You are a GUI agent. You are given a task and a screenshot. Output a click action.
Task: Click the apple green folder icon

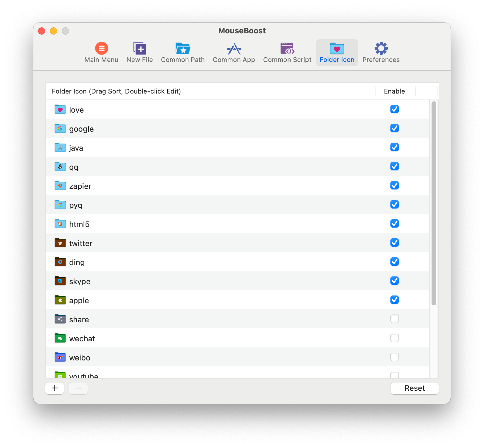pos(60,300)
